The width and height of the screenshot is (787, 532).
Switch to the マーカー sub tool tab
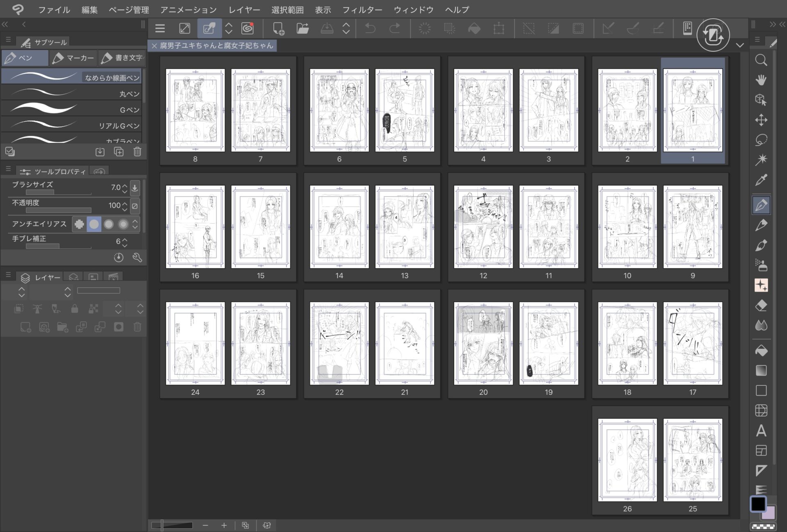click(x=74, y=58)
